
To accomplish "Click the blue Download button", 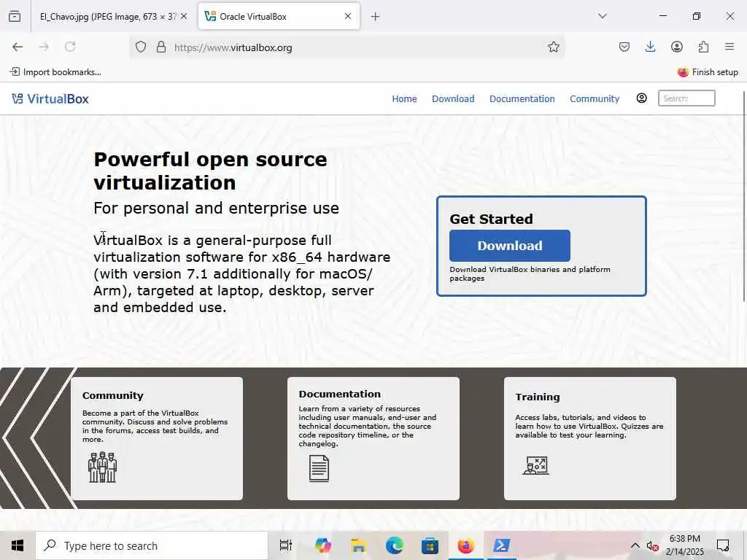I will coord(510,246).
